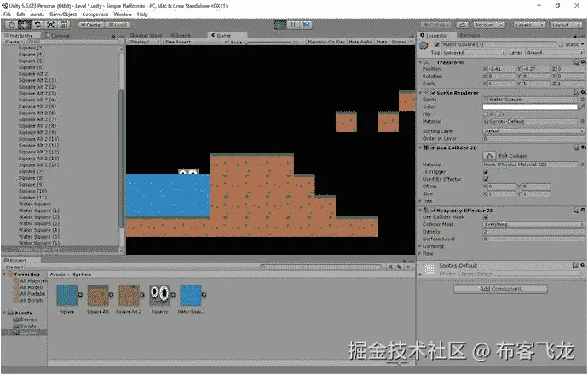
Task: Select the Square sprite thumbnail
Action: pos(67,296)
